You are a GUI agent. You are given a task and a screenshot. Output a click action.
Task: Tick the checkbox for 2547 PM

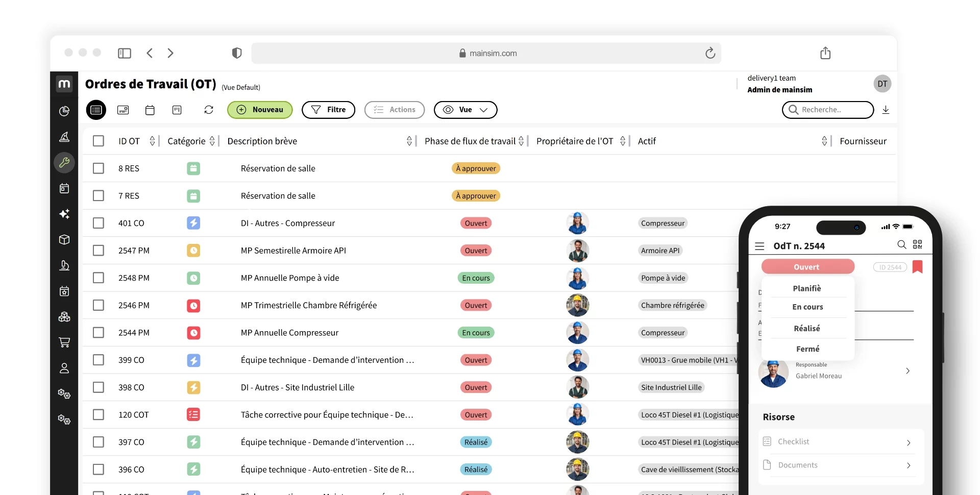point(99,251)
